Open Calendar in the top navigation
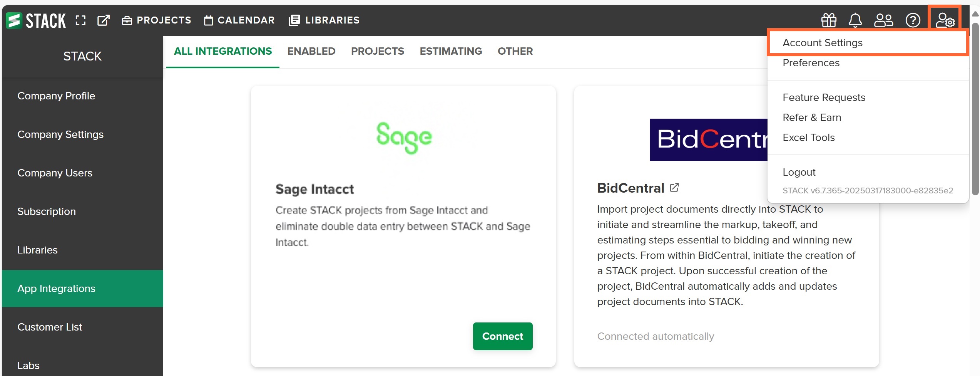This screenshot has width=980, height=376. click(x=239, y=20)
